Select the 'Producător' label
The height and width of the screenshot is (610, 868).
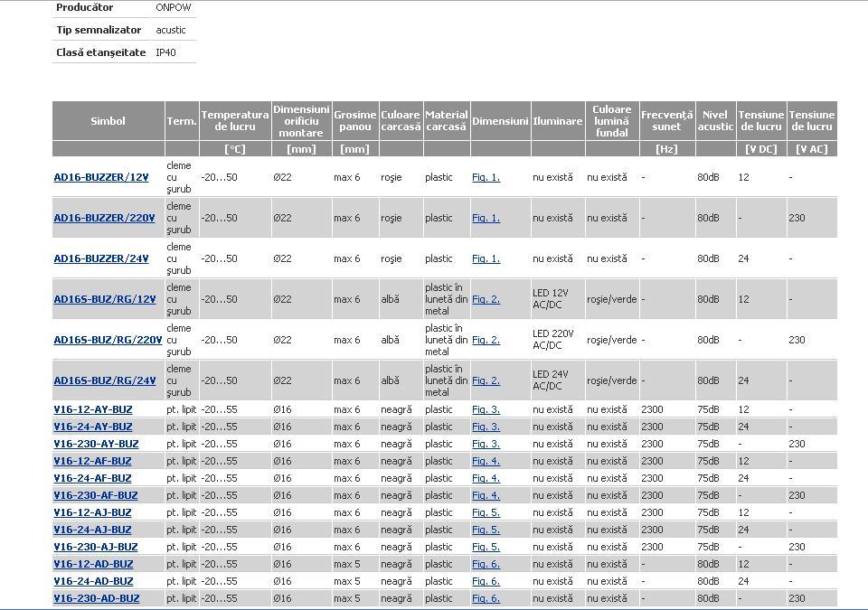pyautogui.click(x=85, y=8)
